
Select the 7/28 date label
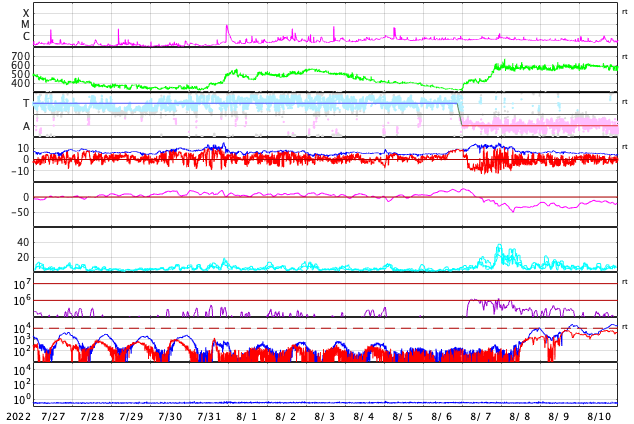(92, 417)
